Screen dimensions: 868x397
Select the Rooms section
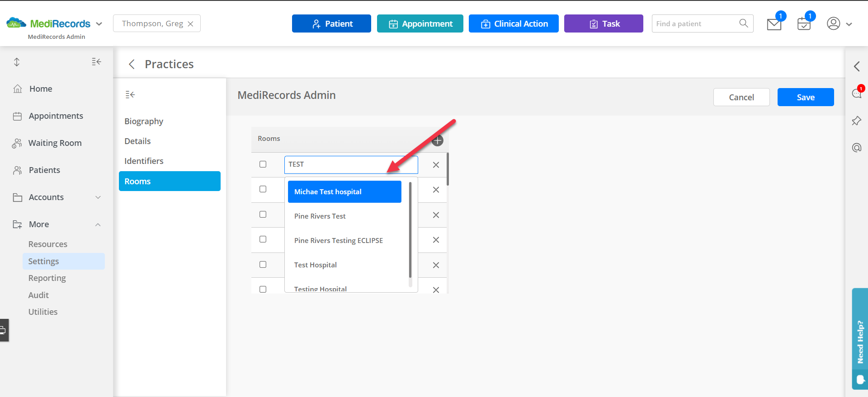pos(170,181)
